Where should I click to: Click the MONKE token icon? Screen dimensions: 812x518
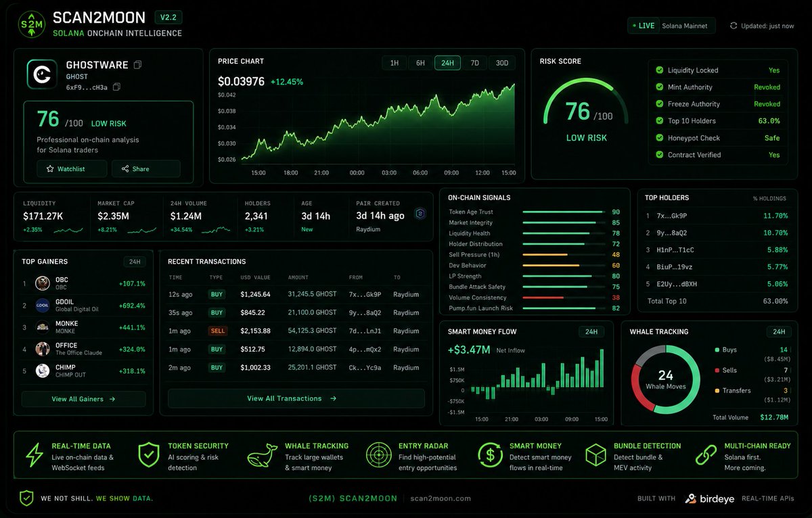(x=43, y=327)
